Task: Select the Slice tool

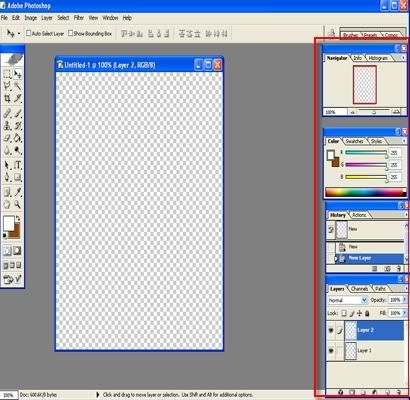Action: tap(18, 98)
